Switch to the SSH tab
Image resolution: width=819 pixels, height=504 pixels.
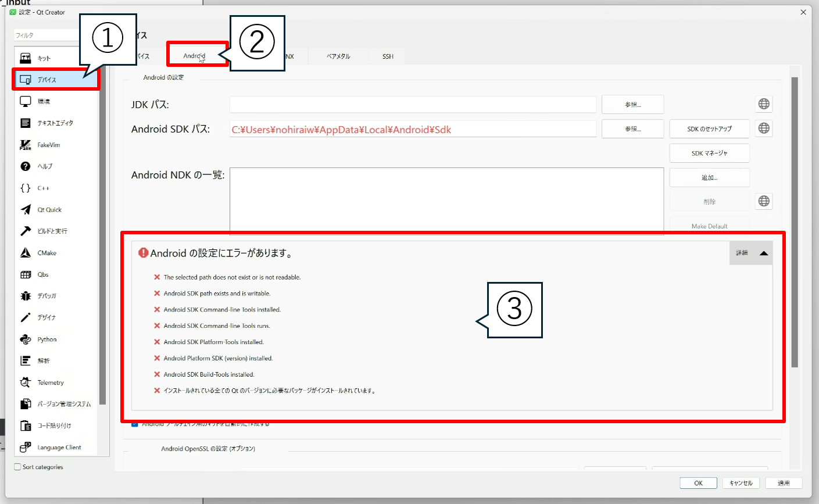click(388, 56)
